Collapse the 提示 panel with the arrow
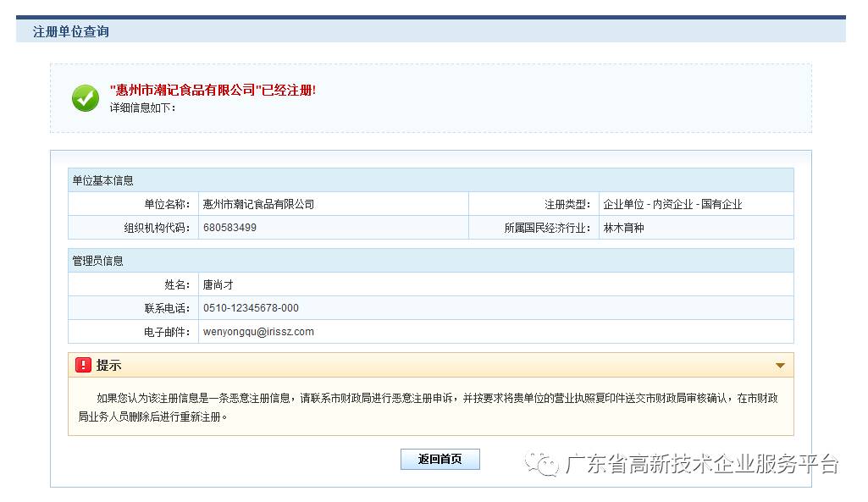This screenshot has height=502, width=868. coord(780,366)
